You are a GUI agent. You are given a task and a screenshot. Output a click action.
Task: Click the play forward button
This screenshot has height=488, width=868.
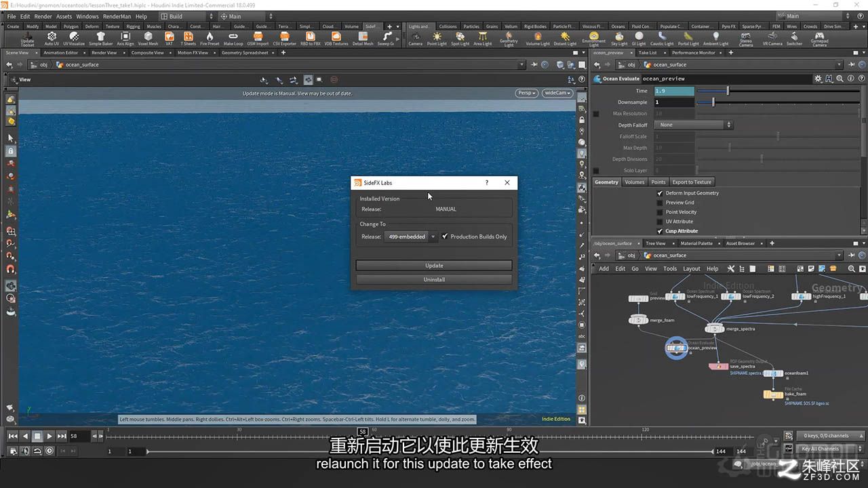click(50, 436)
